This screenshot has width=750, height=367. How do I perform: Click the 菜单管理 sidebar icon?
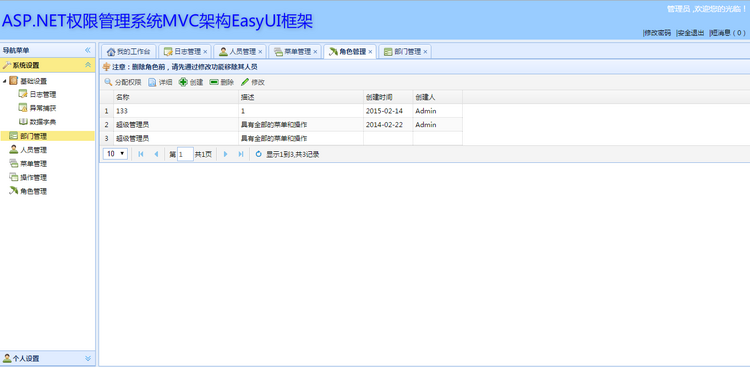coord(13,164)
